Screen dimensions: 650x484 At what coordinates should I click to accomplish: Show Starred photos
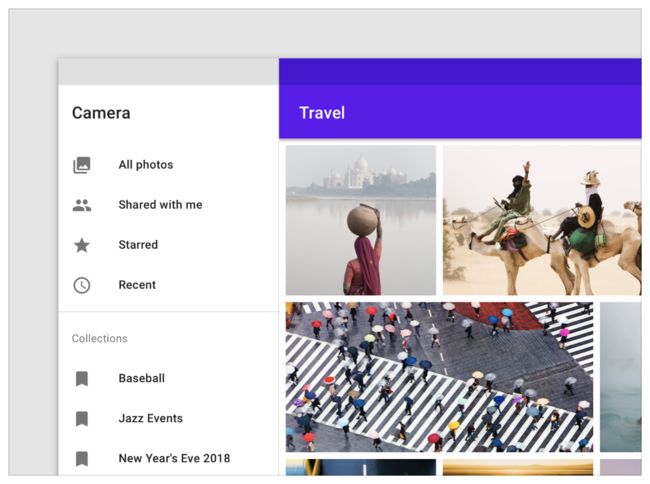(168, 245)
